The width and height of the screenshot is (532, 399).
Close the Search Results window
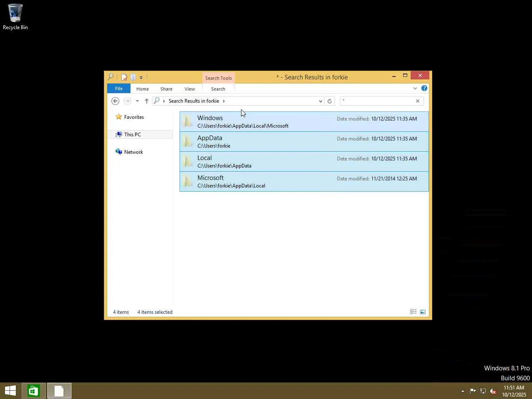pyautogui.click(x=420, y=75)
